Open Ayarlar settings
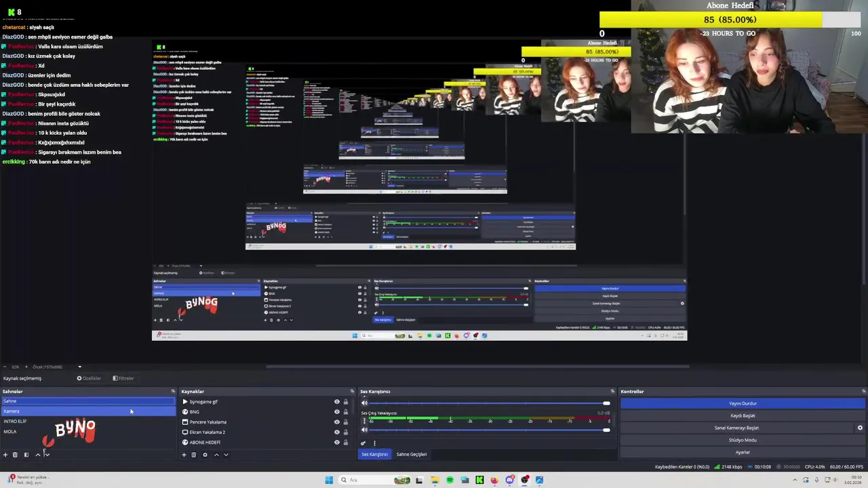This screenshot has height=488, width=868. pyautogui.click(x=743, y=452)
